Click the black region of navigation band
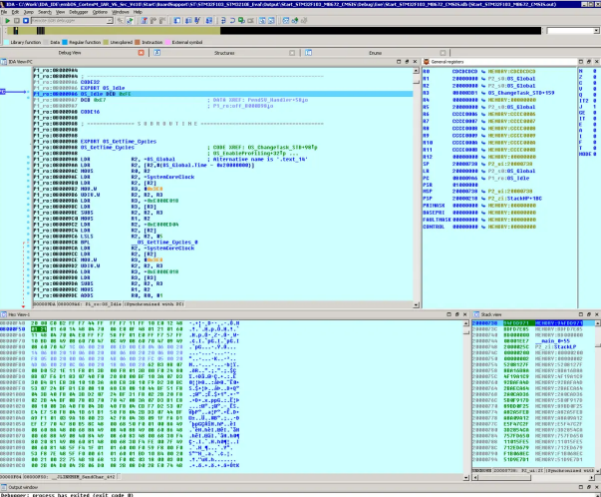This screenshot has width=601, height=497. click(381, 31)
